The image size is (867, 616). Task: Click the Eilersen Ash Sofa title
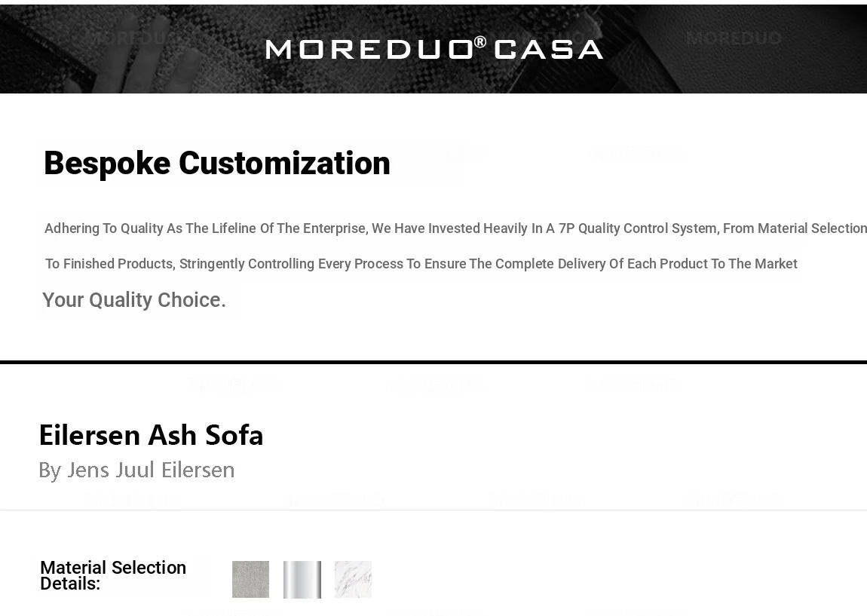point(151,435)
